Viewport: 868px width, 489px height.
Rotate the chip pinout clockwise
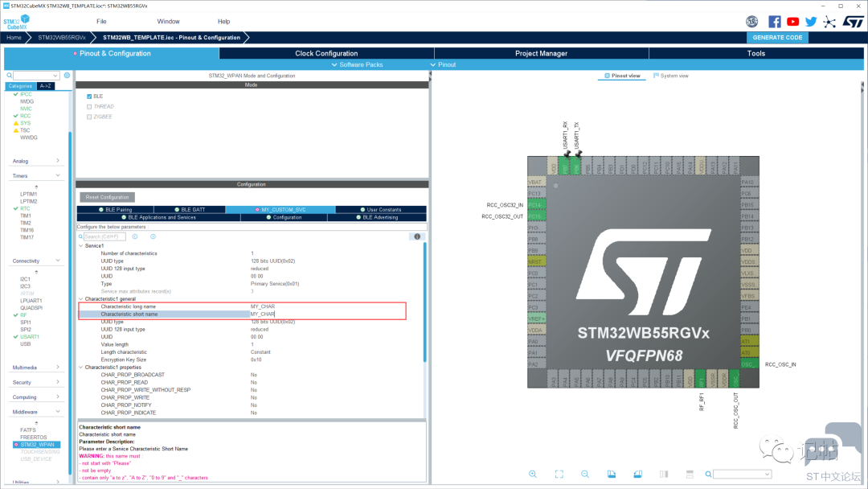coord(611,474)
